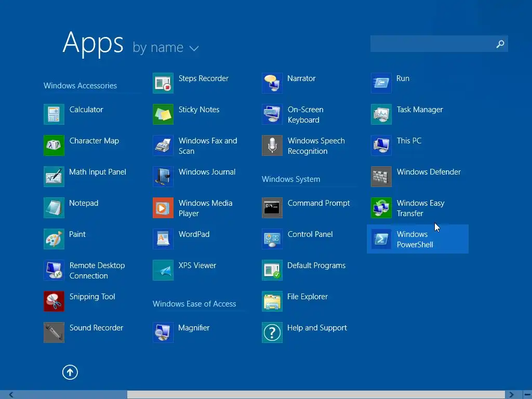Open Sticky Notes icon
Screen dimensions: 532x399
[163, 114]
